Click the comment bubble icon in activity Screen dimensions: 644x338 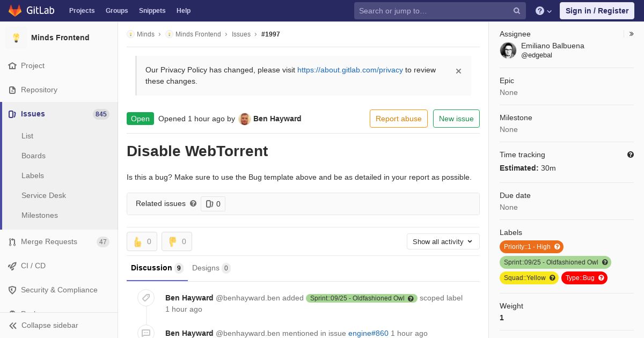click(146, 333)
